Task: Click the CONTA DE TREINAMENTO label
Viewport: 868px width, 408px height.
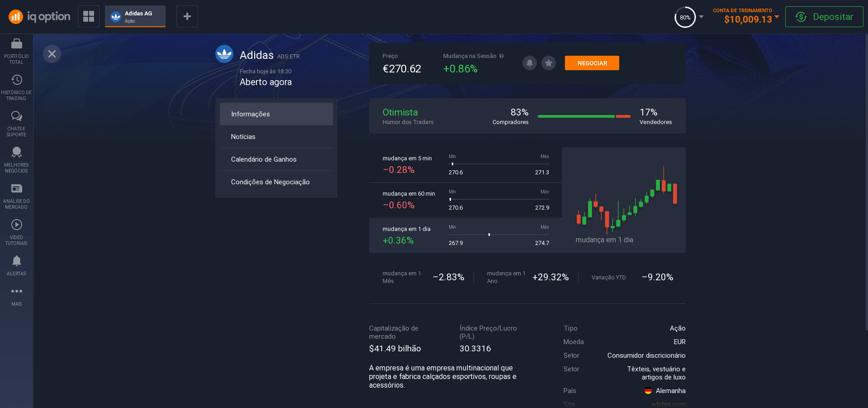Action: click(x=742, y=10)
